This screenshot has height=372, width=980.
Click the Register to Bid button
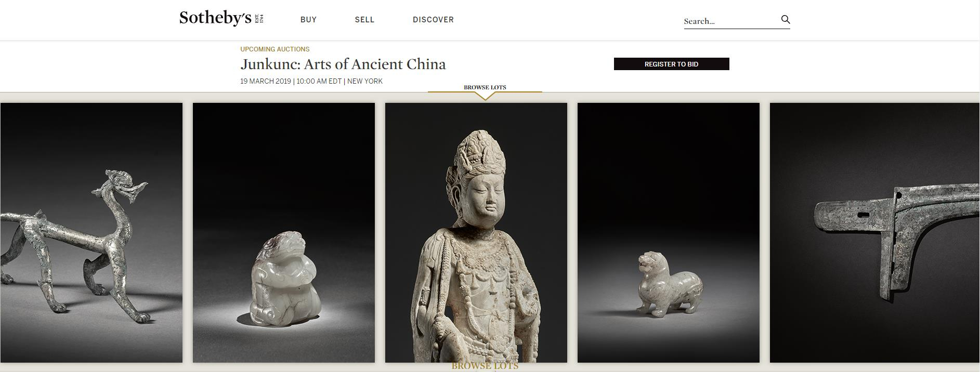671,64
